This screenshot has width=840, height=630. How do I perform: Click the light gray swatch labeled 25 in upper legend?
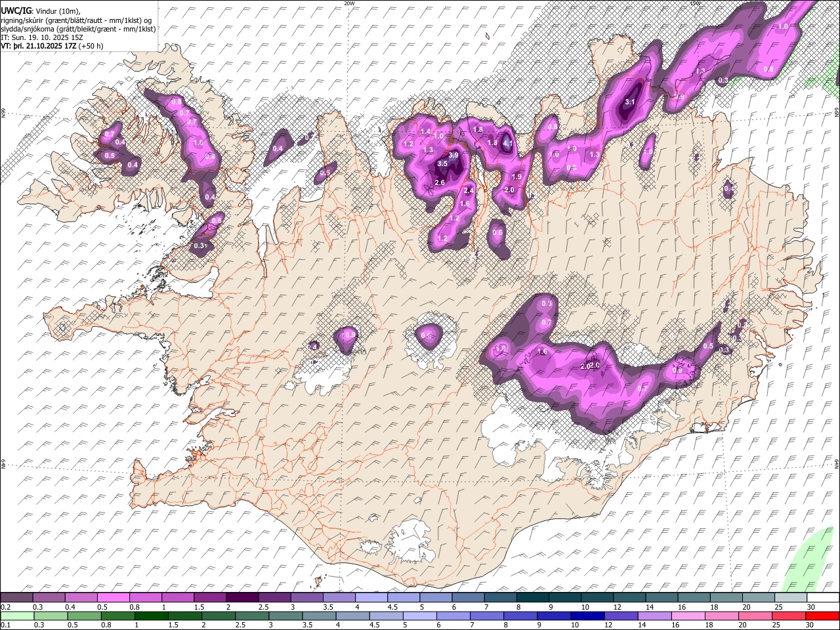pos(790,597)
